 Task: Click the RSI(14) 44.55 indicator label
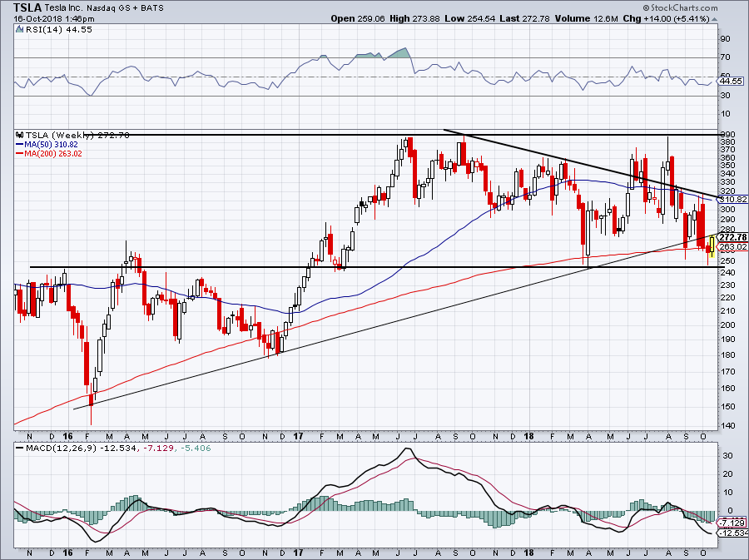click(x=58, y=30)
